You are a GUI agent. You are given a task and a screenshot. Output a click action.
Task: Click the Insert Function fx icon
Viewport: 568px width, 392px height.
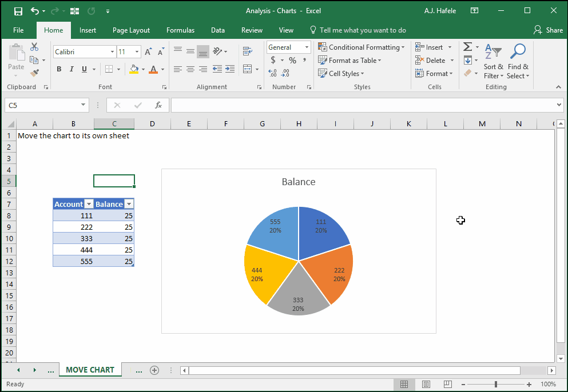158,105
